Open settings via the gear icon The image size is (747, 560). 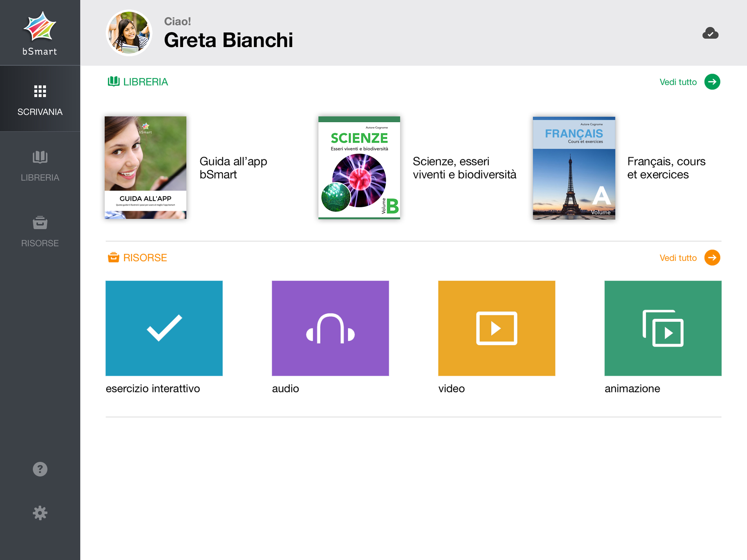click(x=40, y=513)
